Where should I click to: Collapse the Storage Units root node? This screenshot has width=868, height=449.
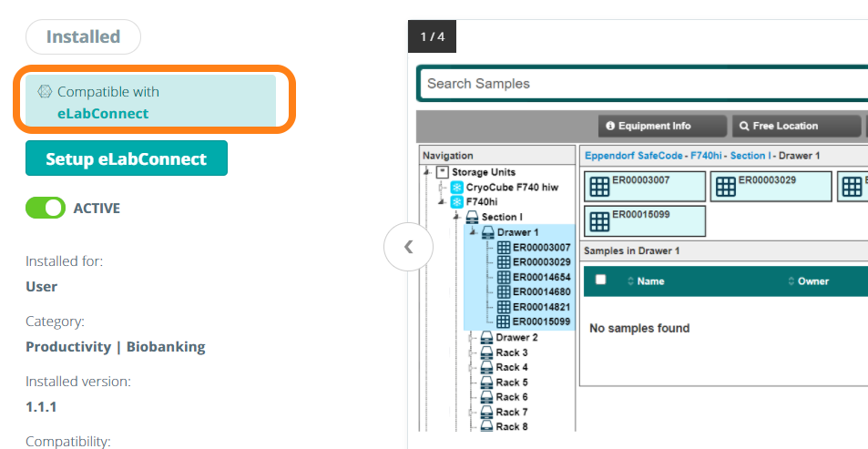coord(426,172)
